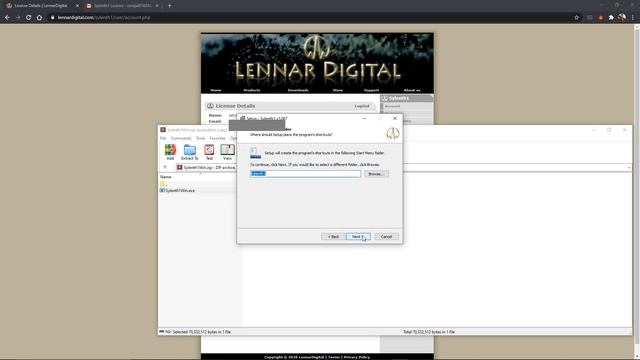Minimize the Setup dialog window
Screen dimensions: 640x360
[x=364, y=118]
